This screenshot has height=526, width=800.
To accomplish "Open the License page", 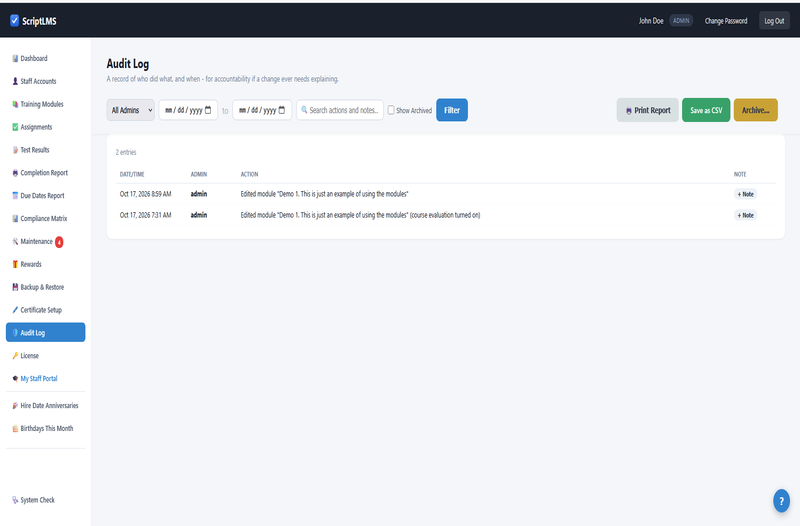I will (x=45, y=356).
